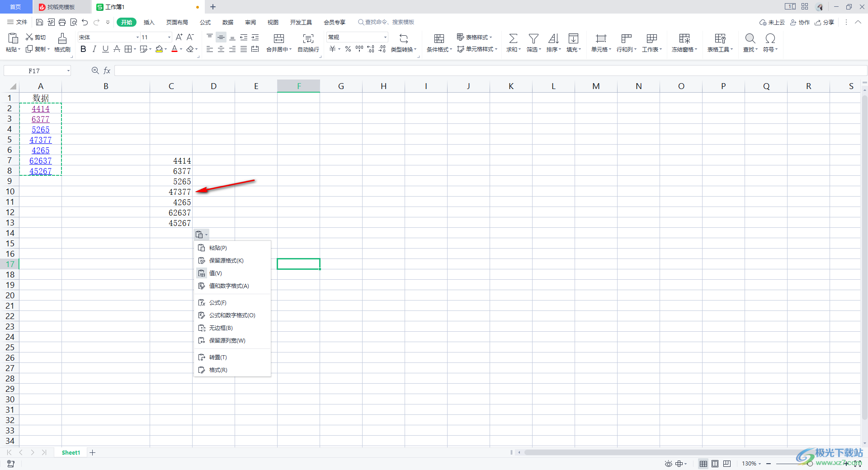The image size is (868, 470).
Task: Toggle Italic formatting
Action: [x=94, y=49]
